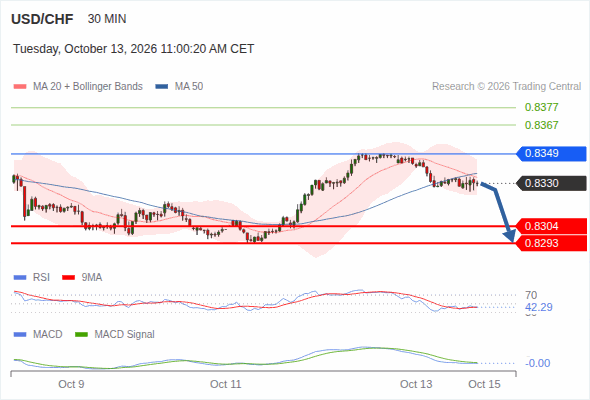Click the MACD value -0.00

(x=538, y=363)
